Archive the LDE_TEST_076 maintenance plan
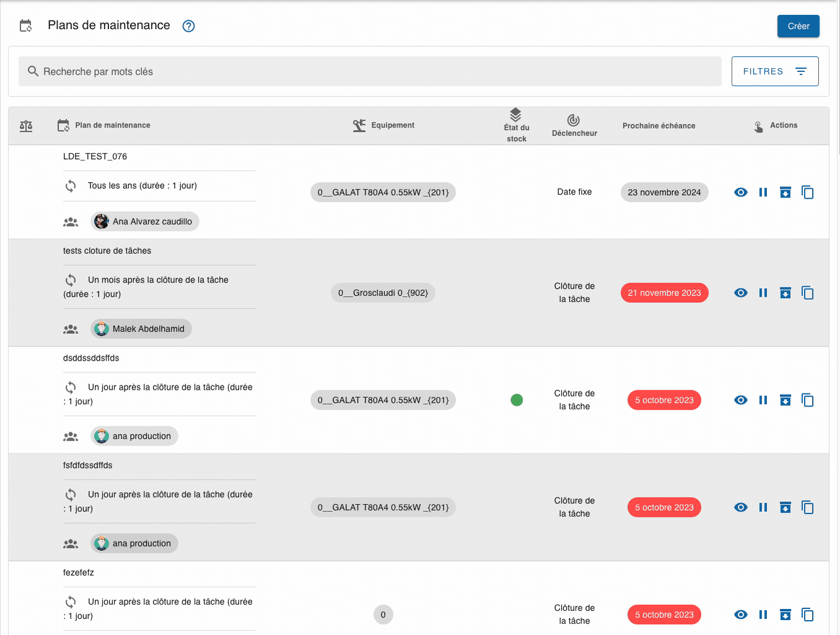Viewport: 840px width, 635px height. tap(785, 192)
